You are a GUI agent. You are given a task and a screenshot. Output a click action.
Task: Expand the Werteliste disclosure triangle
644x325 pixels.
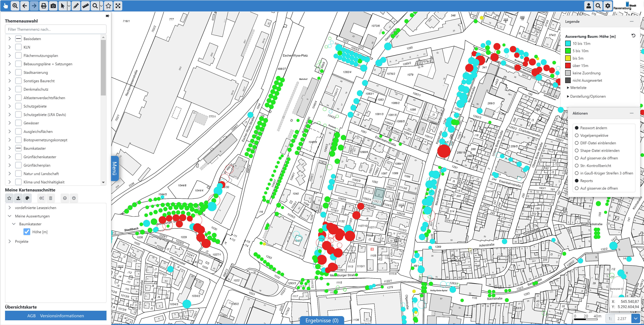(x=568, y=88)
